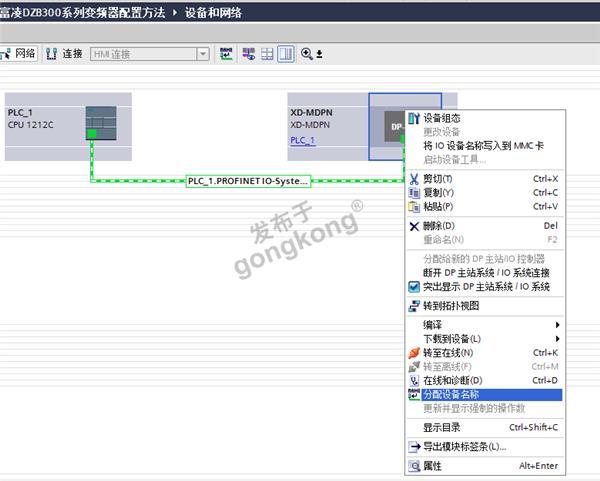Click the icon beside 分配设备名称
This screenshot has width=600, height=481.
point(414,395)
